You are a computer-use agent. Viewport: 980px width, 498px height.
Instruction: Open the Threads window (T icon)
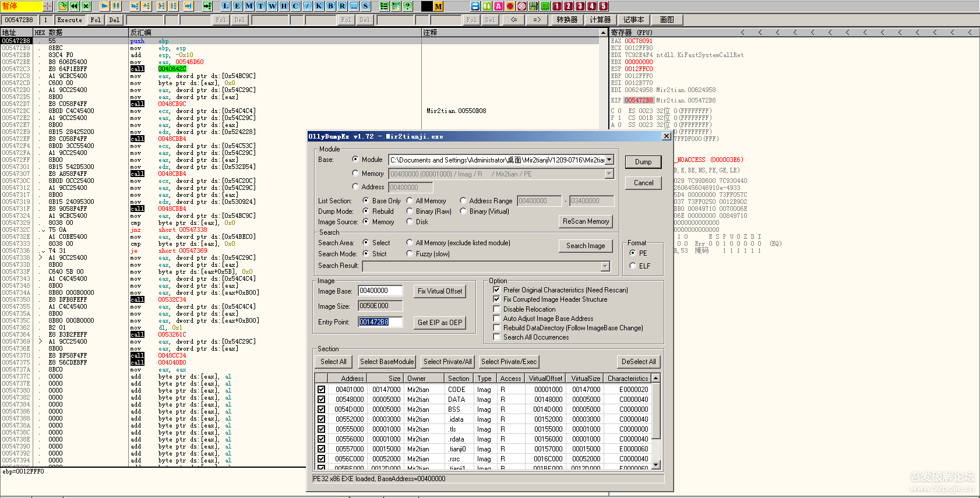pyautogui.click(x=260, y=6)
